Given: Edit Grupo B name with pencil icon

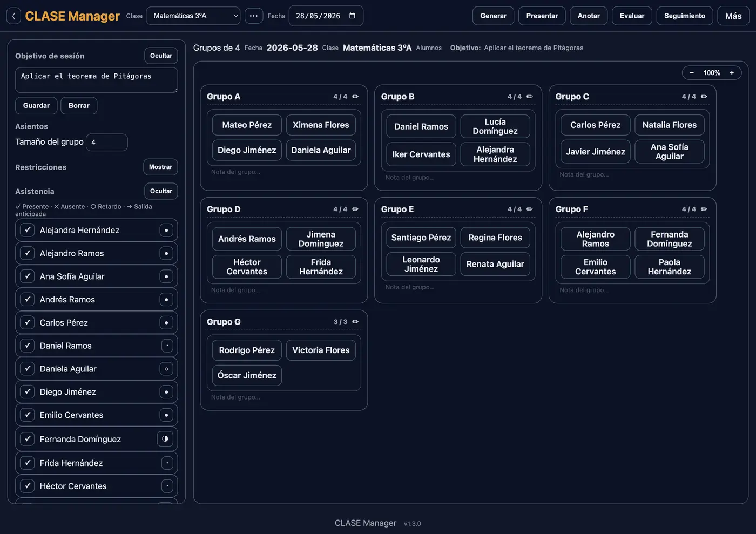Looking at the screenshot, I should [x=530, y=97].
